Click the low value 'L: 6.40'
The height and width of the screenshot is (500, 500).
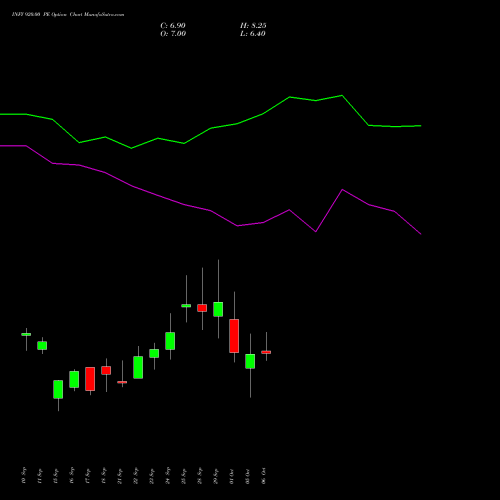point(253,34)
